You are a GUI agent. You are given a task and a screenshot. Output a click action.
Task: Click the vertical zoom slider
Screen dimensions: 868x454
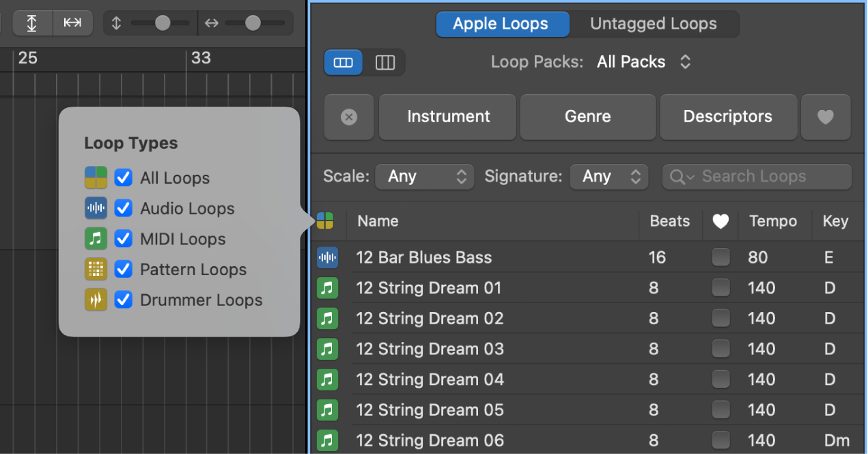(x=161, y=23)
